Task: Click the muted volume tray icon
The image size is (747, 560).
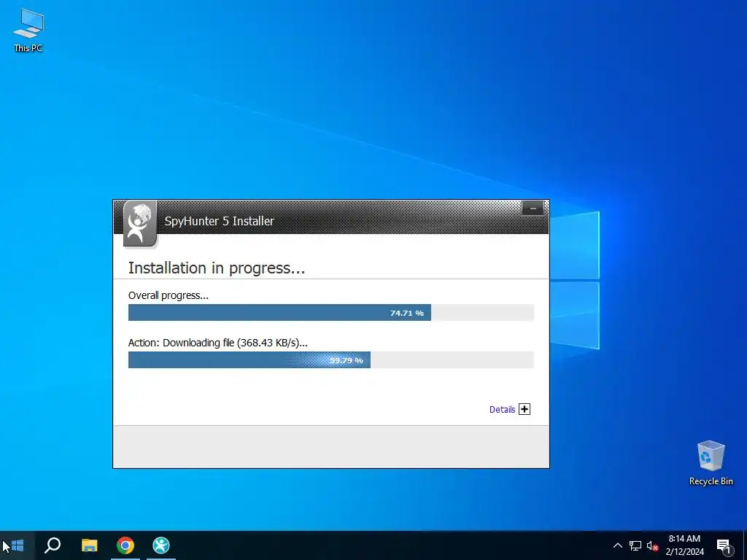Action: click(652, 545)
